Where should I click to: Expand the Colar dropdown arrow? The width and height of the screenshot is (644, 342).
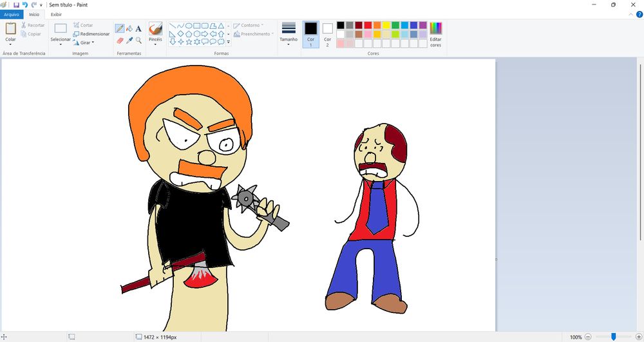point(11,44)
